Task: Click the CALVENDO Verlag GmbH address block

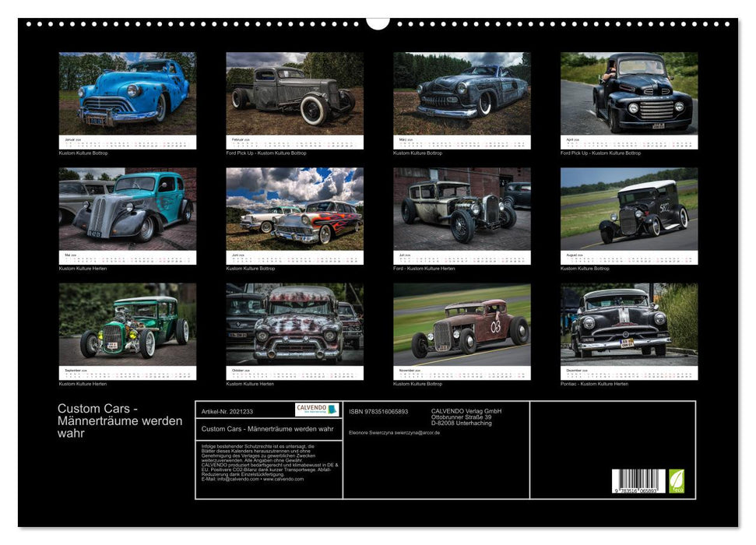Action: point(465,415)
